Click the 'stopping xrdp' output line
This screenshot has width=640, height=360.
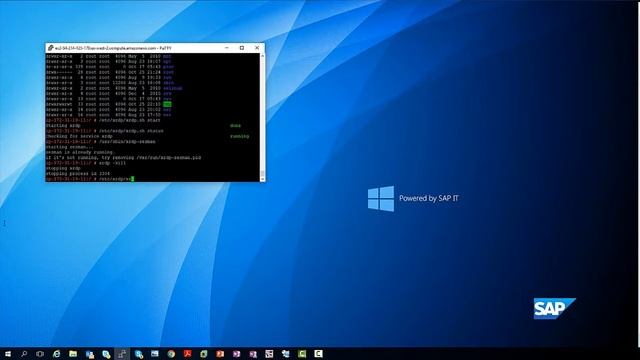pos(63,168)
